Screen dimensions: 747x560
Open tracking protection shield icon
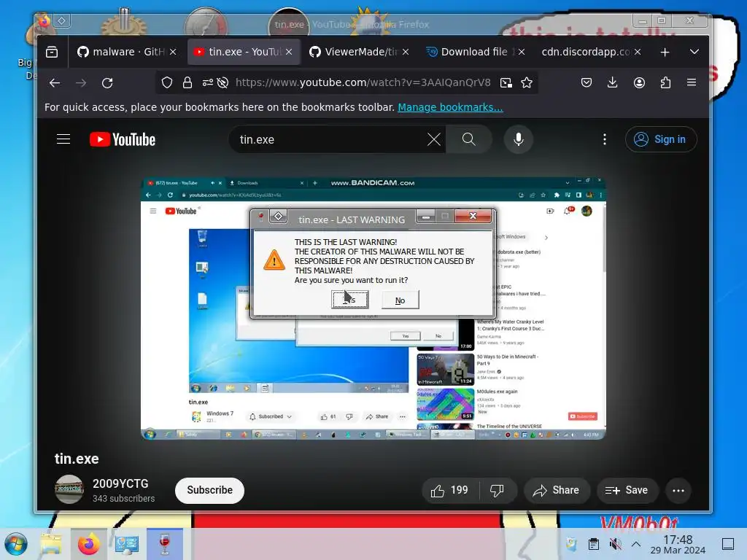click(167, 83)
